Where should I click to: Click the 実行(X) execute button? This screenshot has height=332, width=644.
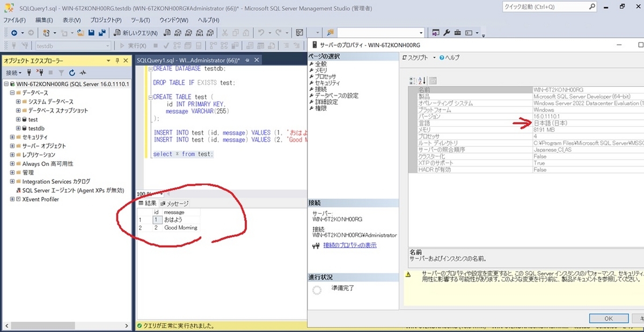coord(134,46)
